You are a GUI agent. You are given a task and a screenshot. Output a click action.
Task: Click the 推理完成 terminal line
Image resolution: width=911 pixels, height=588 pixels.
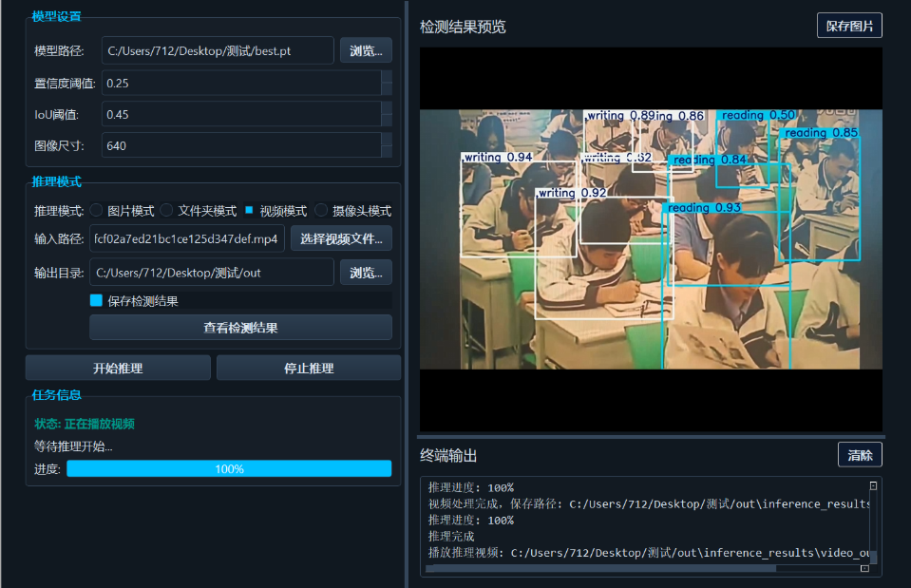tap(451, 537)
